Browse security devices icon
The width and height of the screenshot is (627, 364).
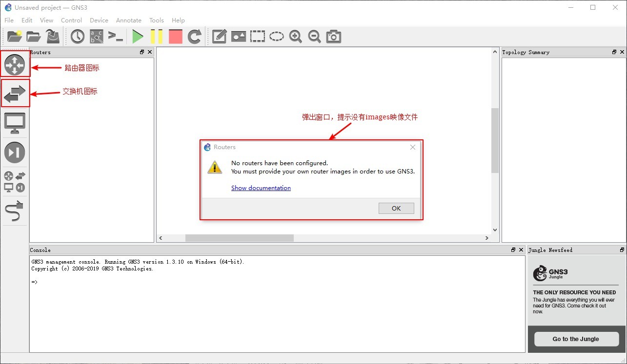15,153
